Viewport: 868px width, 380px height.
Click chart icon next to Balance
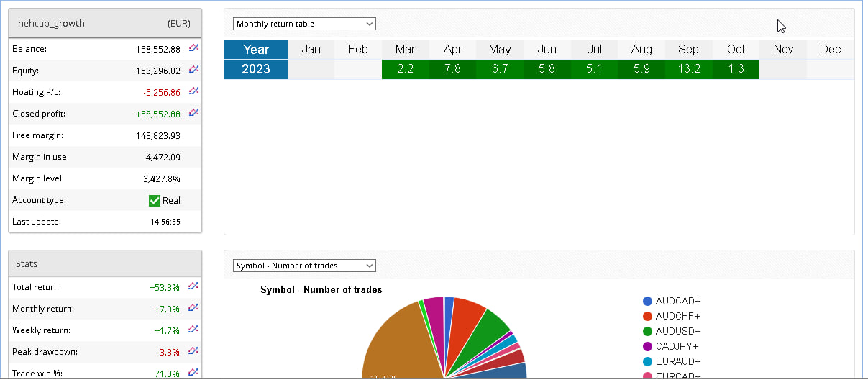click(193, 48)
